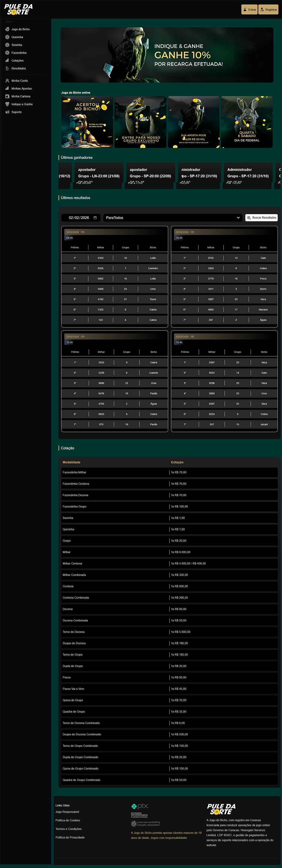This screenshot has width=282, height=868.
Task: Open Política de Privacidade link
Action: click(x=70, y=837)
